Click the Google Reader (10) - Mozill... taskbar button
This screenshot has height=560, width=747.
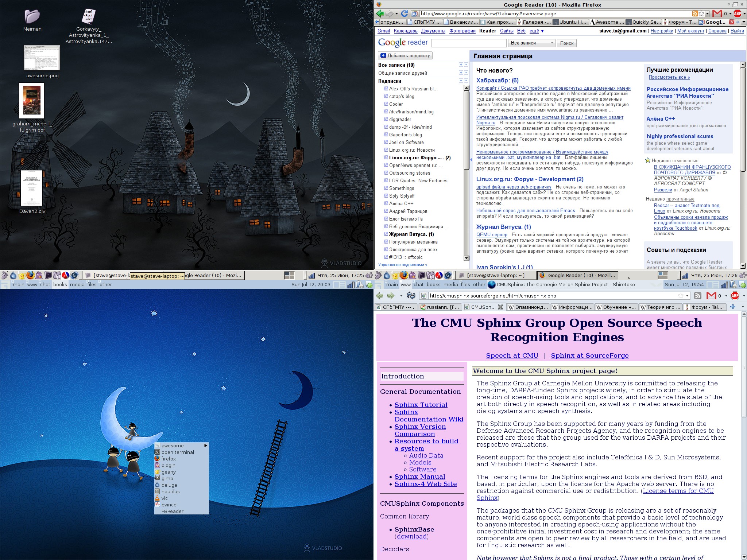pos(578,275)
